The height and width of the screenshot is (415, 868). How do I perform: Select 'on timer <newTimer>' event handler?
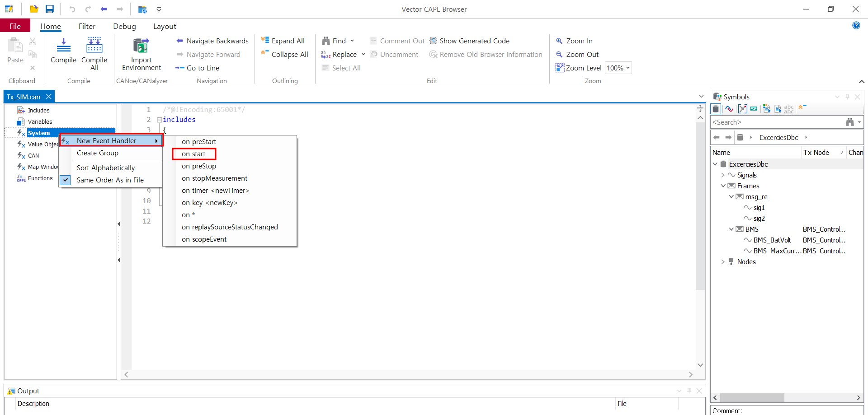216,190
